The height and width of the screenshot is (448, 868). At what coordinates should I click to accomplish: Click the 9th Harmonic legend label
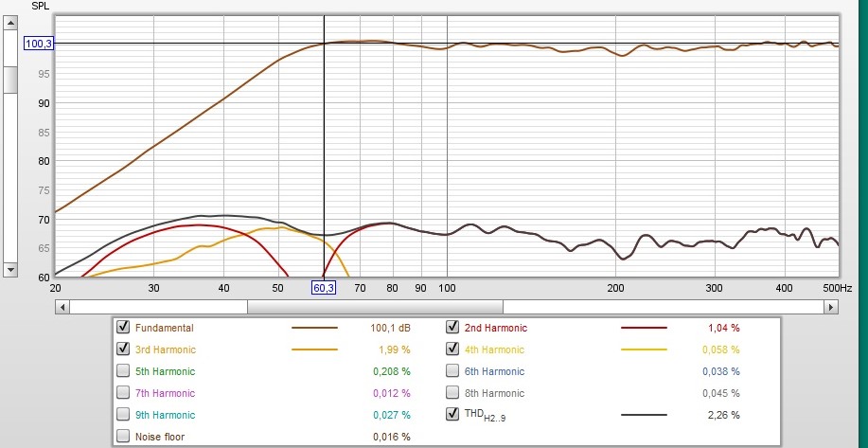(165, 415)
